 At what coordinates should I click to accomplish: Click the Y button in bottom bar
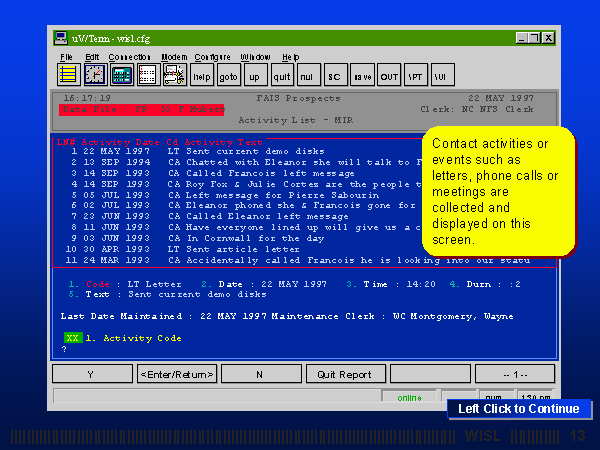[x=91, y=374]
